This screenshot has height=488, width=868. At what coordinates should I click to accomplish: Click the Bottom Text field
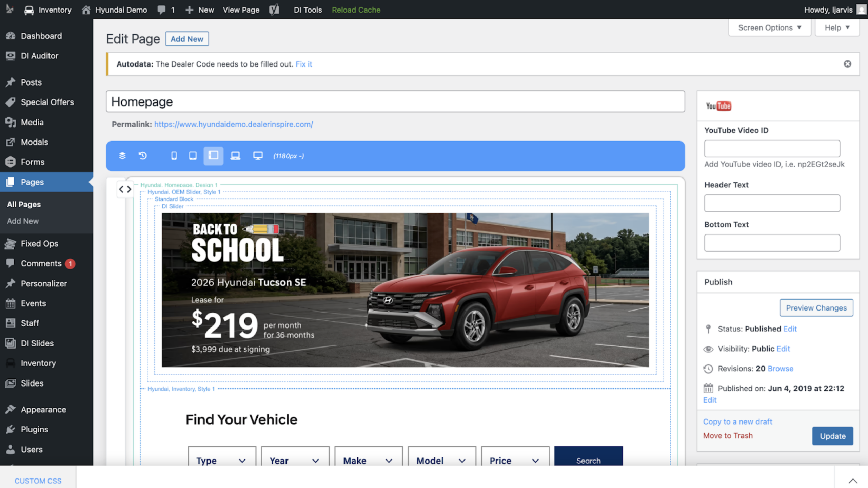coord(772,243)
